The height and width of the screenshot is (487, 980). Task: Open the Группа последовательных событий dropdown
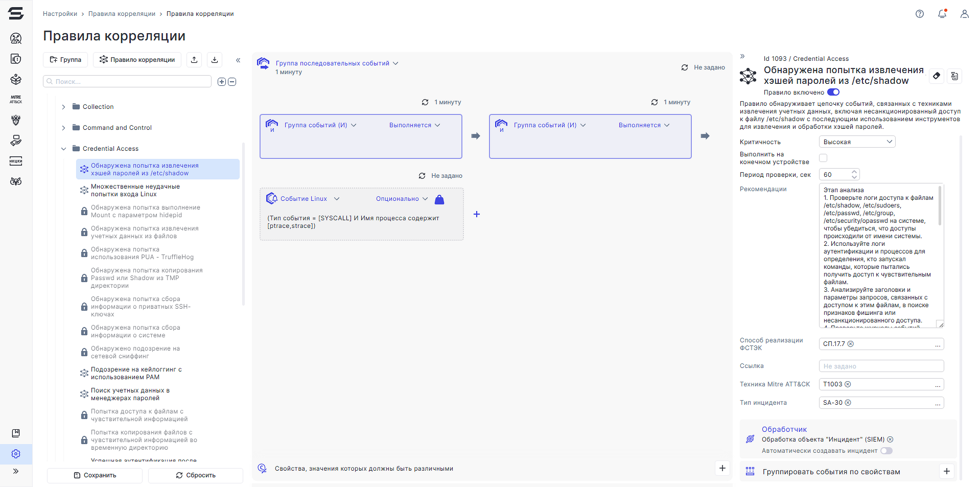click(x=337, y=63)
